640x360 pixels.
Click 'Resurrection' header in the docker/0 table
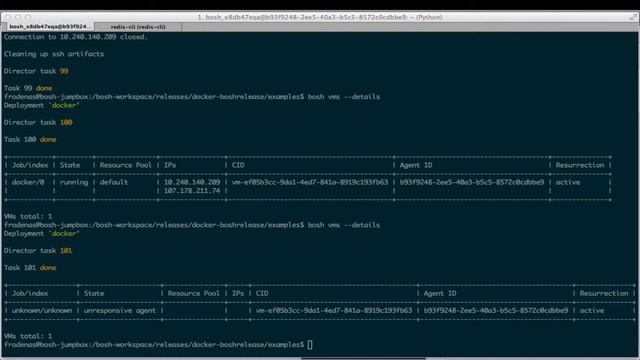[x=580, y=165]
